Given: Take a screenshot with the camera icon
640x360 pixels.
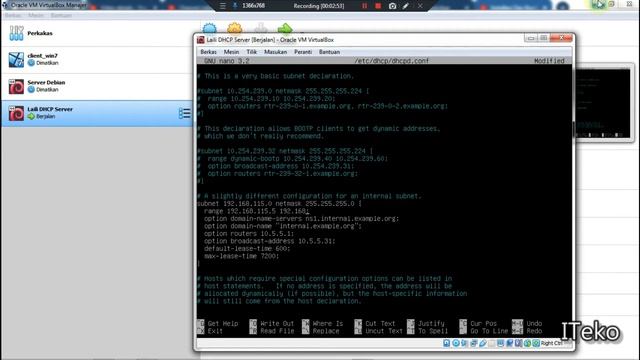Looking at the screenshot, I should click(392, 6).
